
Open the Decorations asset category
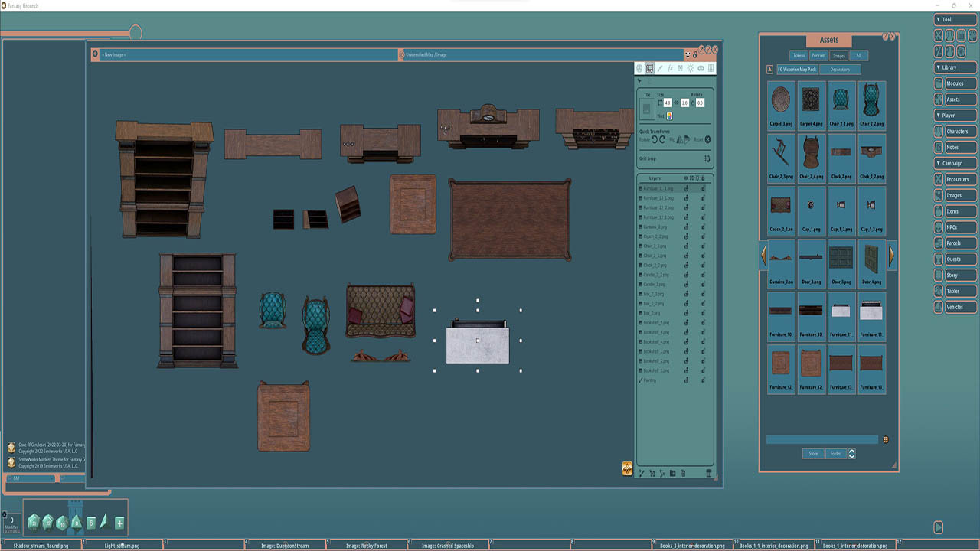[x=840, y=69]
